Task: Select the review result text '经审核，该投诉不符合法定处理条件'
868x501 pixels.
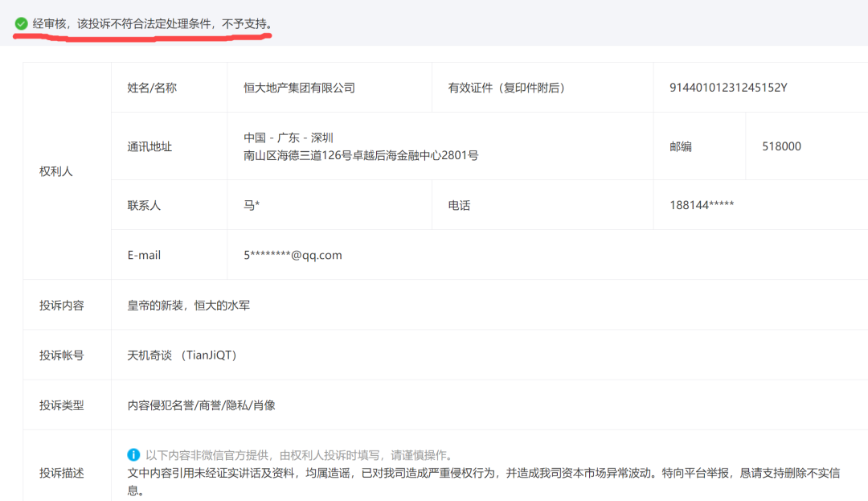Action: pos(122,24)
